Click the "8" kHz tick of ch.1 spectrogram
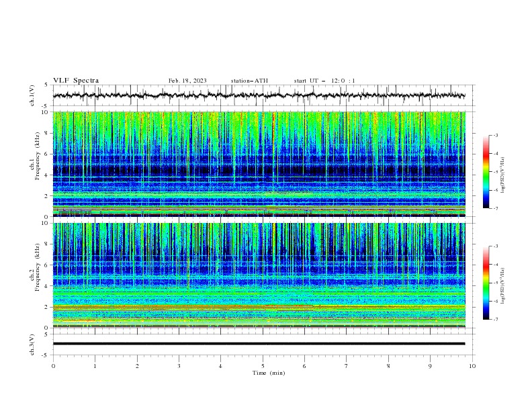Screen dimensions: 532x411 point(47,133)
